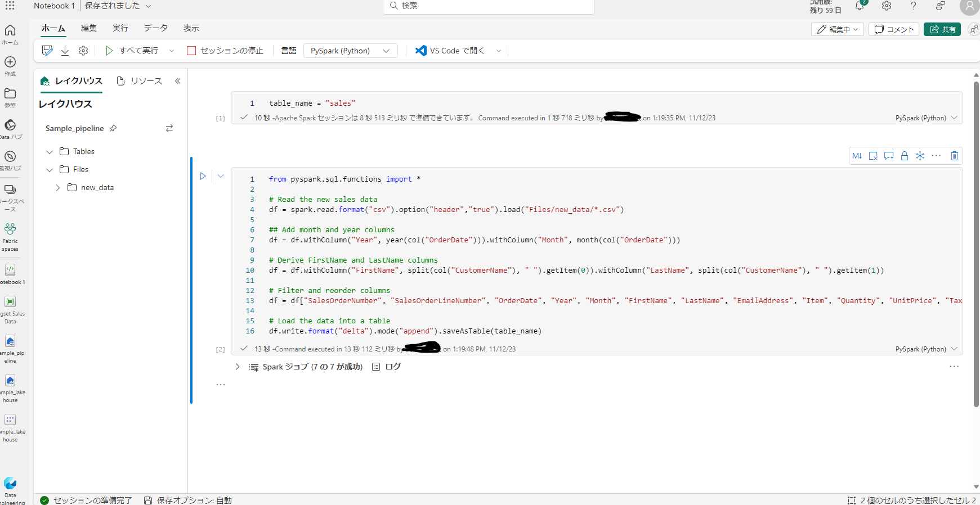
Task: Go to Home in left navigation
Action: [10, 34]
